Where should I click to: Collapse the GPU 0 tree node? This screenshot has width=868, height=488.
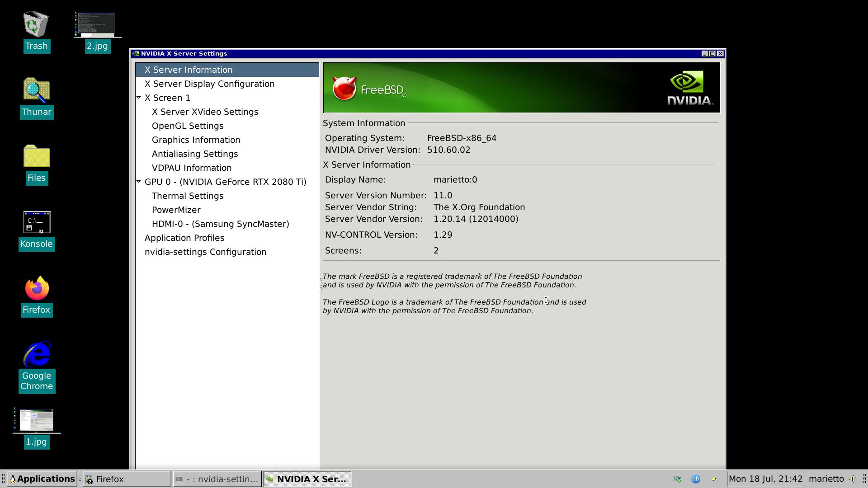[x=139, y=182]
